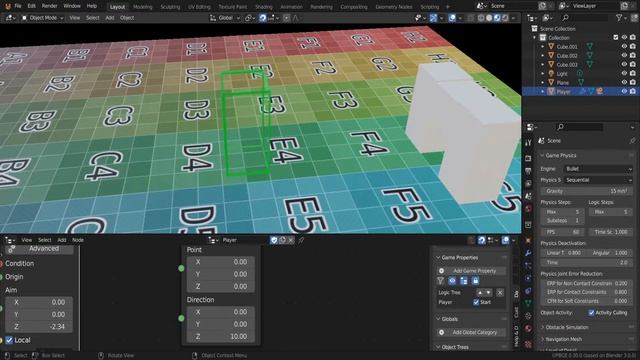Toggle the Local checkbox in node
This screenshot has height=360, width=640.
pyautogui.click(x=9, y=340)
